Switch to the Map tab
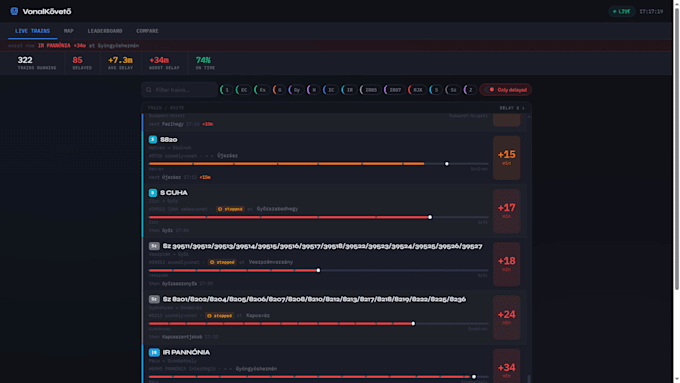 click(69, 31)
